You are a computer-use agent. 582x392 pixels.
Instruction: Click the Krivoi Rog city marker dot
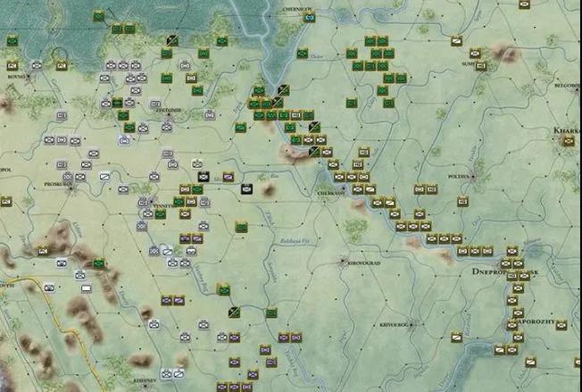412,324
